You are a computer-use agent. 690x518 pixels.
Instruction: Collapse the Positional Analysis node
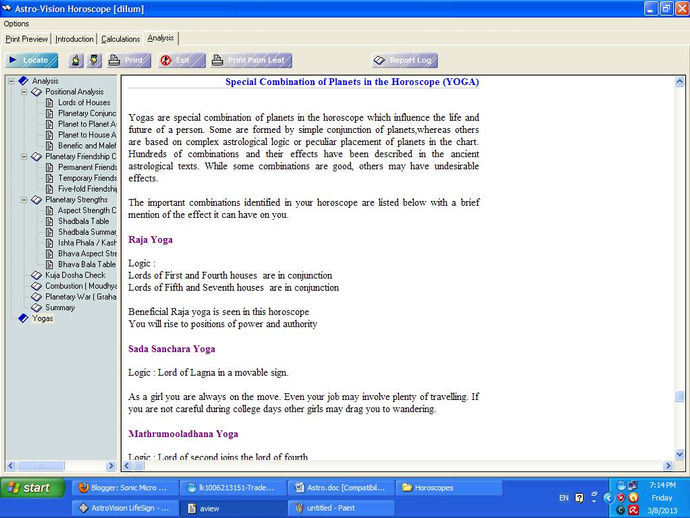click(x=24, y=92)
